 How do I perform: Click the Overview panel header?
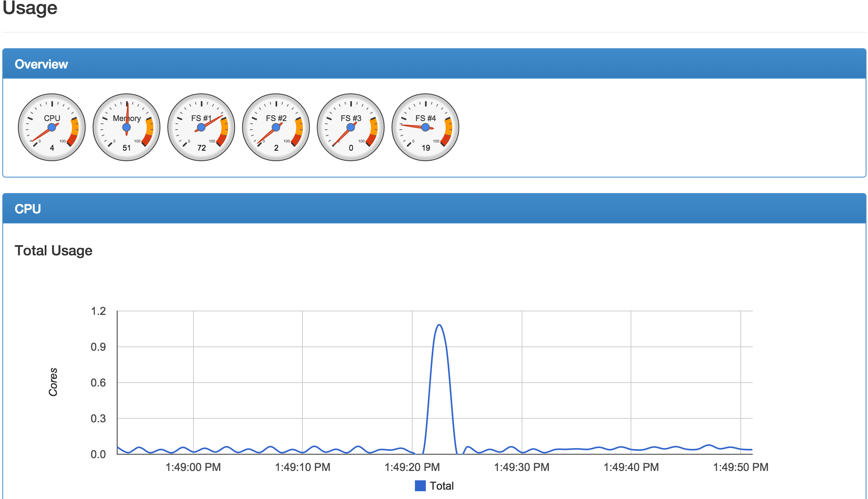tap(41, 64)
